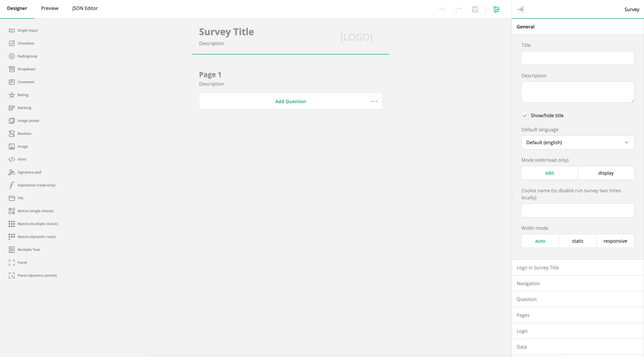This screenshot has height=357, width=644.
Task: Switch to Preview tab
Action: 49,8
